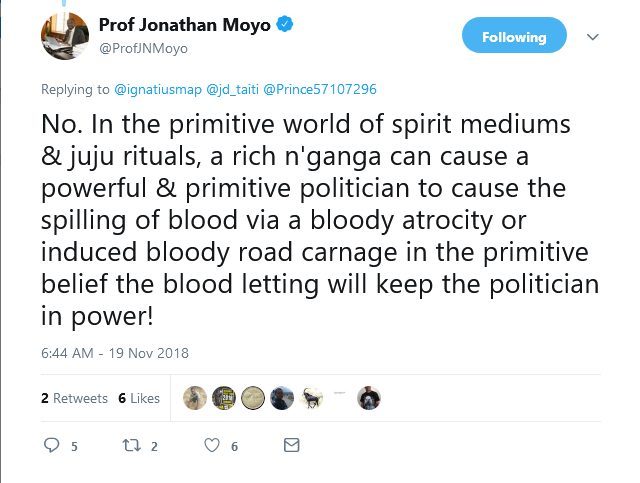View the 6 Likes list

139,398
